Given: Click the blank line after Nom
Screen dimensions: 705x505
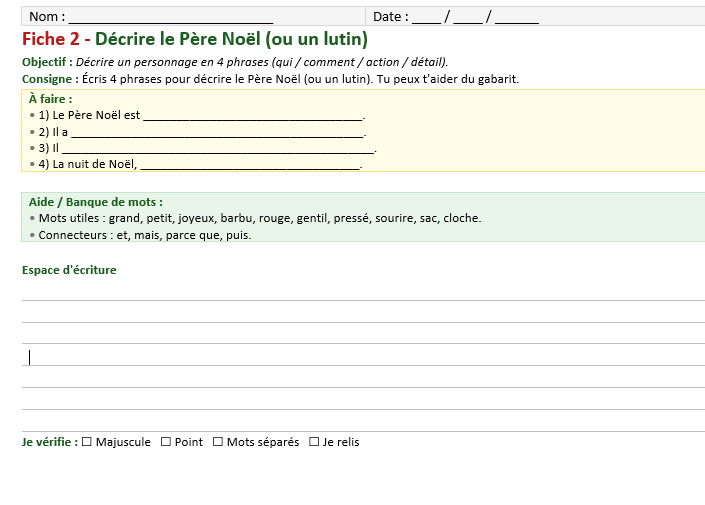Looking at the screenshot, I should point(171,17).
